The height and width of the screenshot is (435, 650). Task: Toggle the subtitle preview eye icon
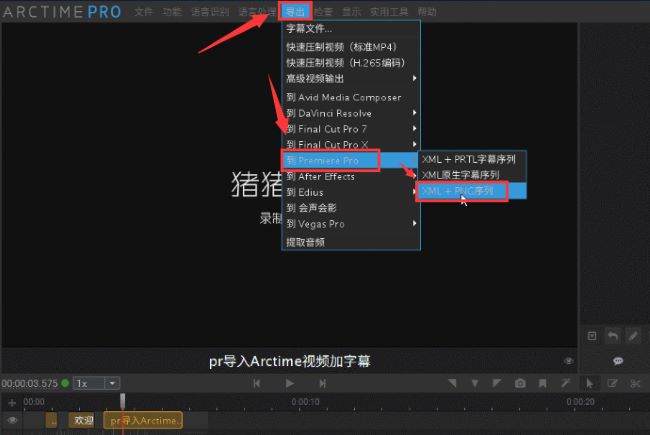click(x=568, y=360)
